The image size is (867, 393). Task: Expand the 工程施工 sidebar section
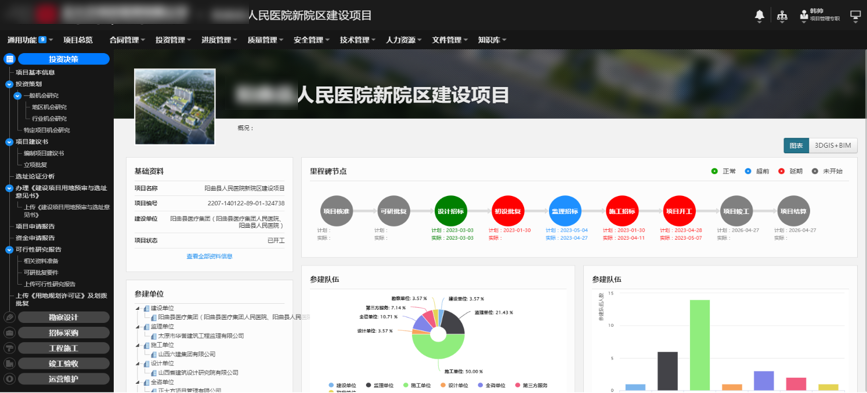tap(64, 348)
